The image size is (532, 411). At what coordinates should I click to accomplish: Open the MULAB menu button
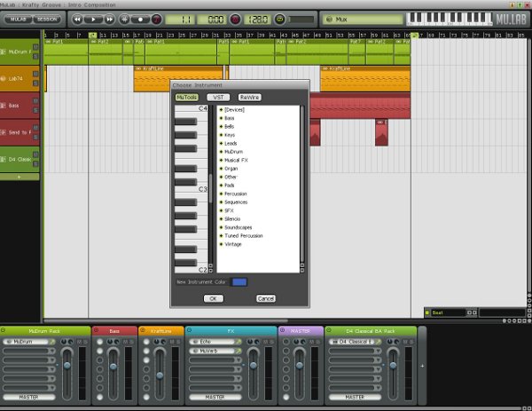(x=18, y=20)
